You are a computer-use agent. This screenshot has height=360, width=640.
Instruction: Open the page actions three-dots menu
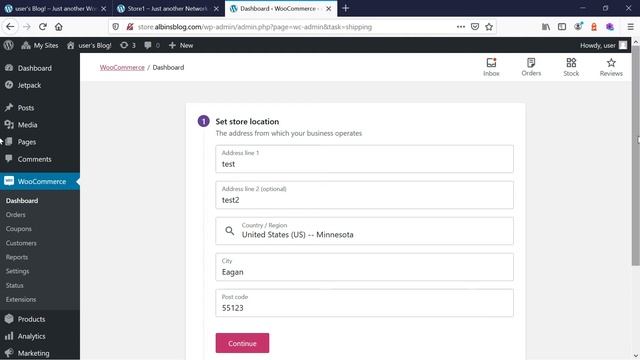(x=461, y=27)
